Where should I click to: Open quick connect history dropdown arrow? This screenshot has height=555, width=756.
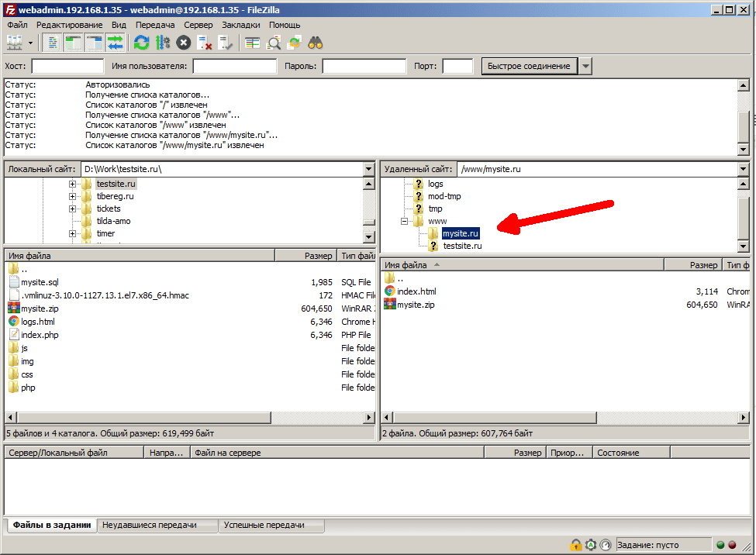tap(585, 66)
